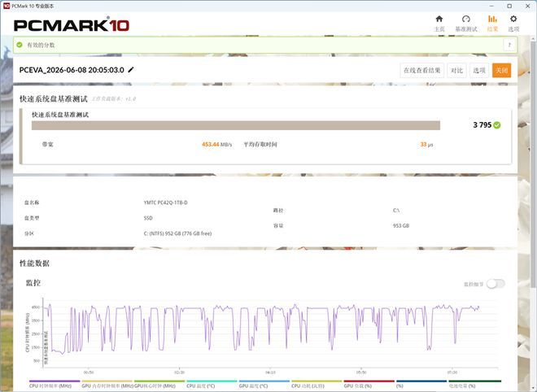Click the 性能数据 section heading
537x392 pixels.
(x=34, y=264)
